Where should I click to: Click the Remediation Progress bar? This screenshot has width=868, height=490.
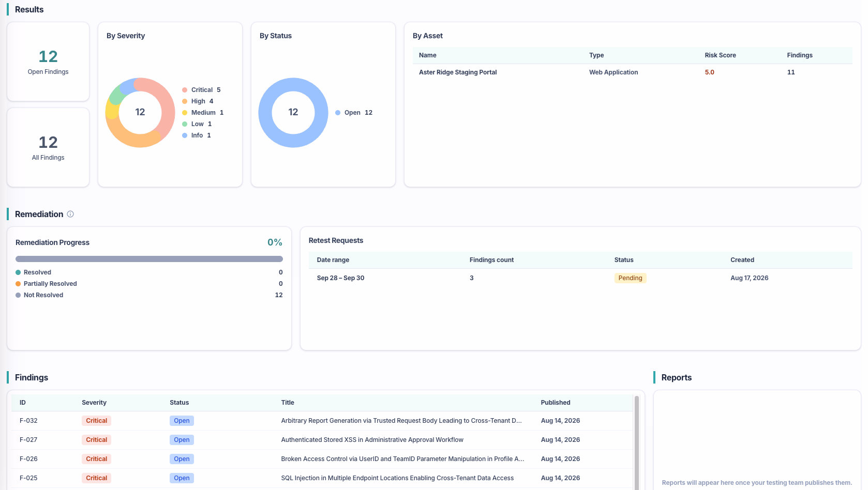(x=149, y=259)
